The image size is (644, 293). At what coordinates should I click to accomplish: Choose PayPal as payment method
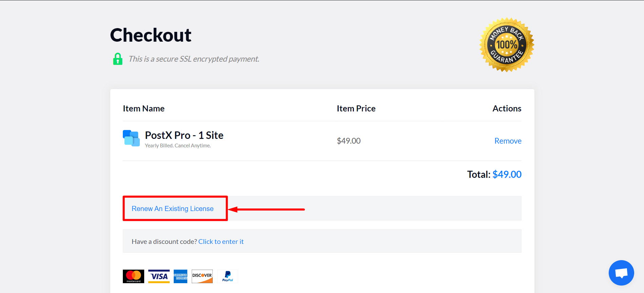227,276
